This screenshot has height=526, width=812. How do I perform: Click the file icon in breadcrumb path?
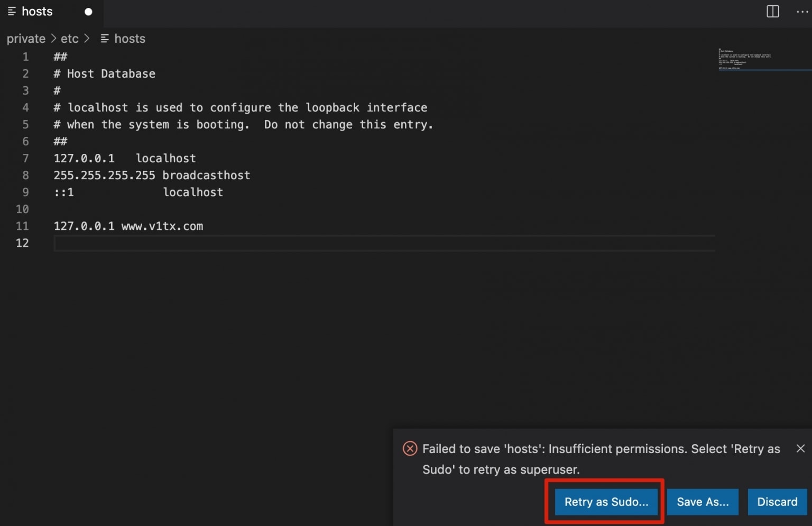105,39
